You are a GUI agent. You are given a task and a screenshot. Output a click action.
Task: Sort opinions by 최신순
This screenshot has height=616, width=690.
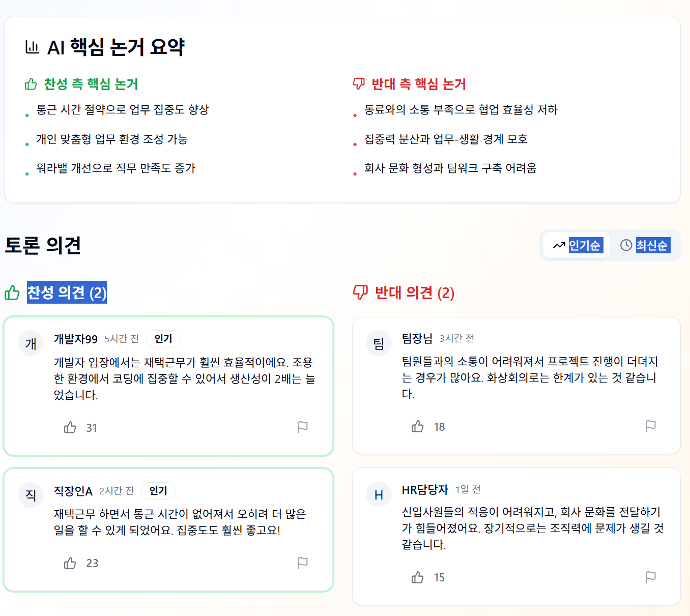pyautogui.click(x=644, y=245)
